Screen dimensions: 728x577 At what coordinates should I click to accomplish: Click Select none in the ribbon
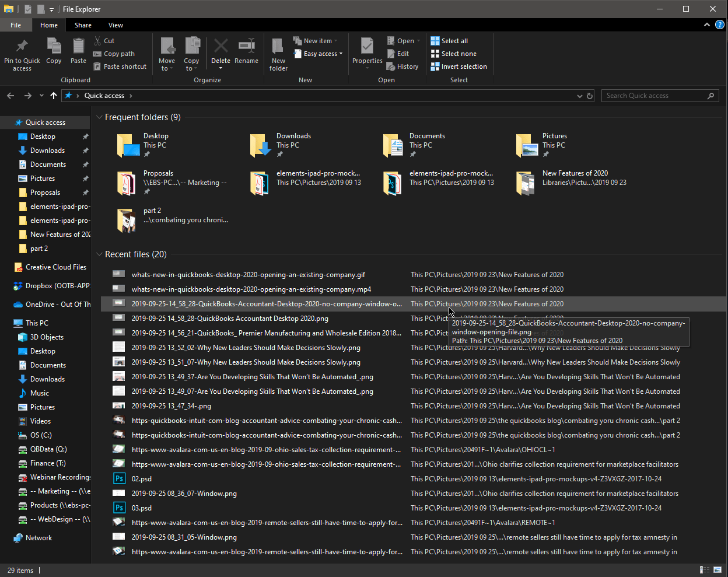click(453, 54)
